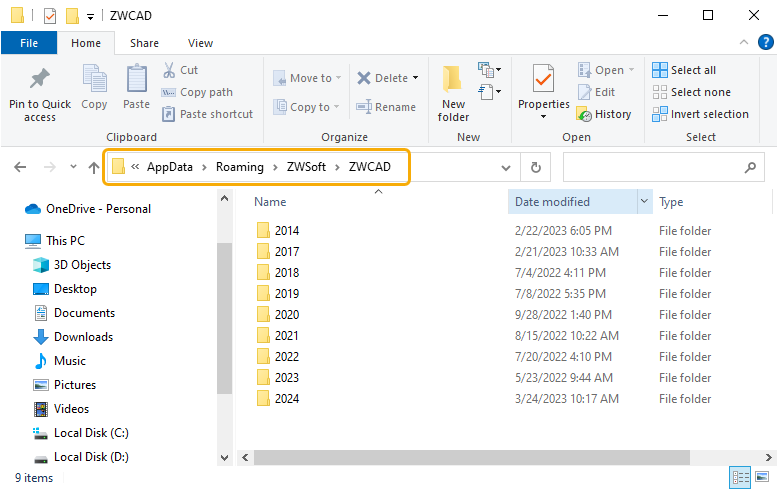The image size is (778, 490).
Task: Open the Properties icon in ribbon
Action: point(543,78)
